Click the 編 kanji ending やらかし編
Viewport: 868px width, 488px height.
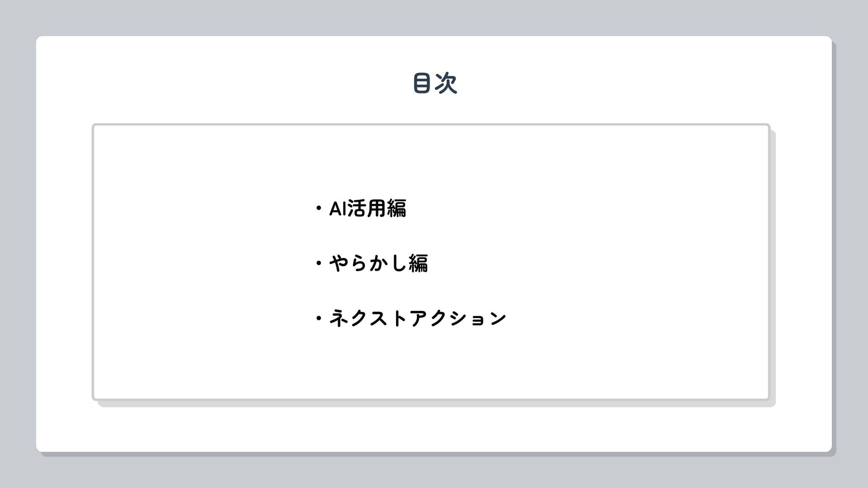pyautogui.click(x=418, y=263)
